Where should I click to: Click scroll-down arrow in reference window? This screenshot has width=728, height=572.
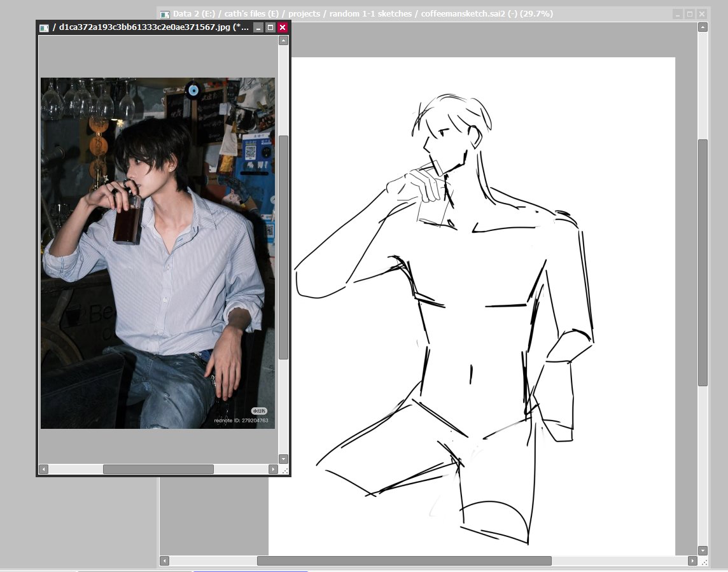pos(283,459)
